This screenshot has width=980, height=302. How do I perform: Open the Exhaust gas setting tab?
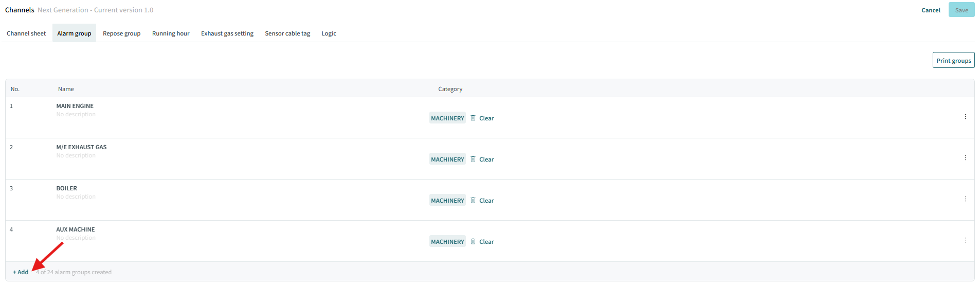227,33
